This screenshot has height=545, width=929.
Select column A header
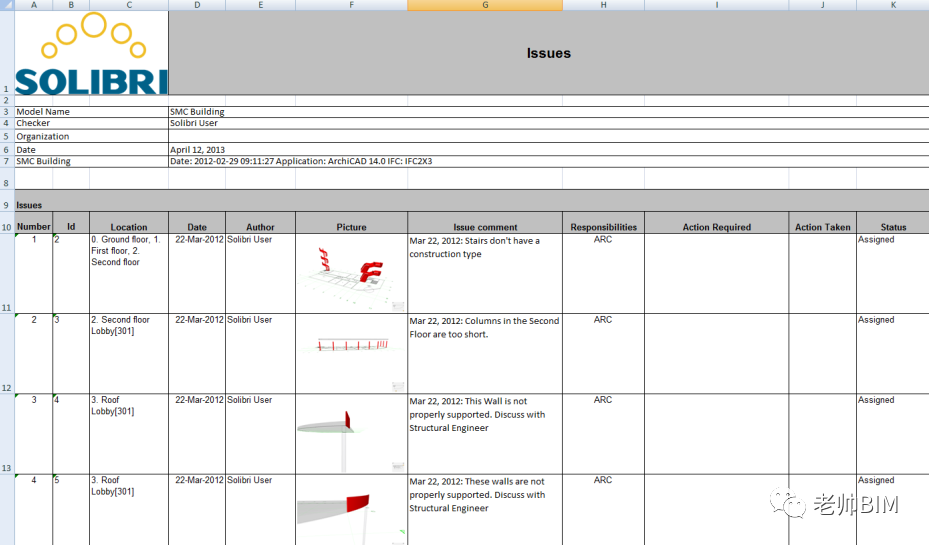(x=34, y=5)
